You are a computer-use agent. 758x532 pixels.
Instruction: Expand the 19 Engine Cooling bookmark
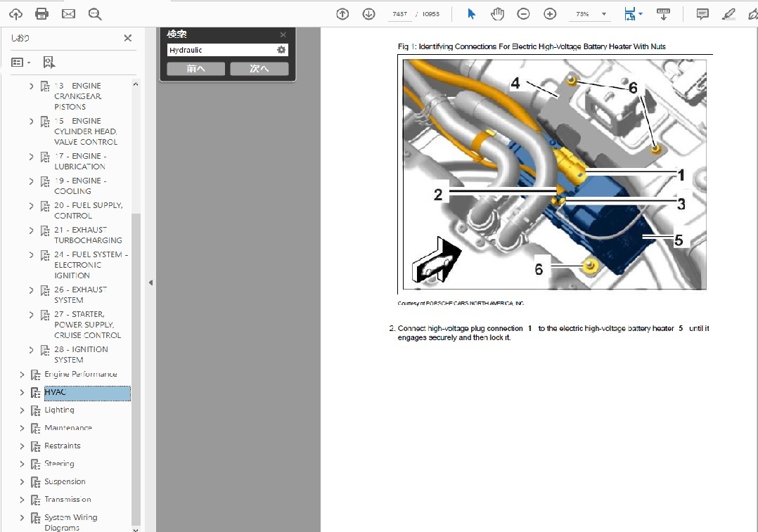click(32, 181)
